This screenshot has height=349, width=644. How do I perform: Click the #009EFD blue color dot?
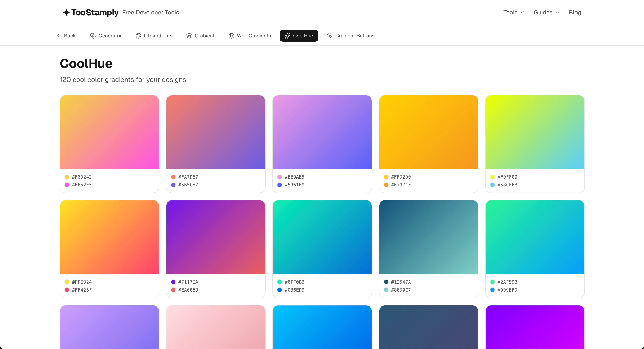coord(492,290)
